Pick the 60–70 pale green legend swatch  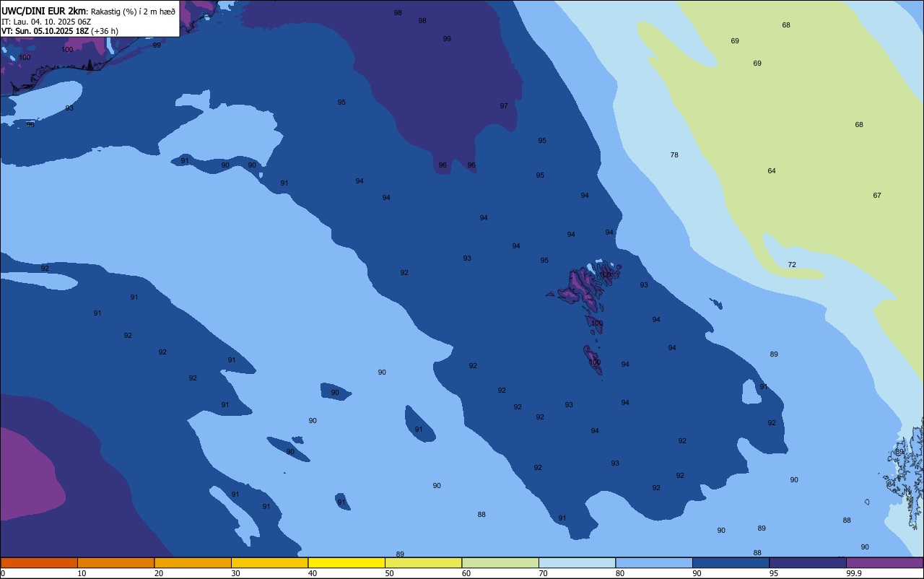[x=500, y=562]
